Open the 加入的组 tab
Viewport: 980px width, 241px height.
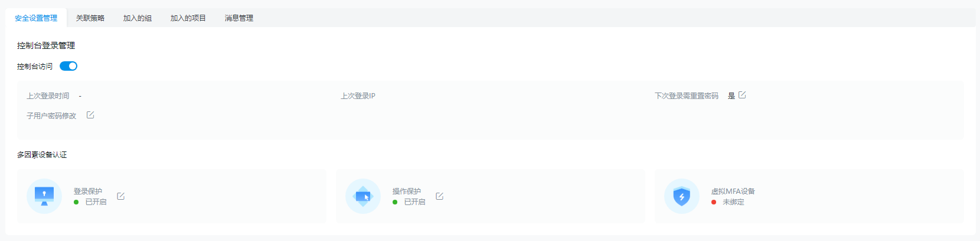pyautogui.click(x=138, y=18)
